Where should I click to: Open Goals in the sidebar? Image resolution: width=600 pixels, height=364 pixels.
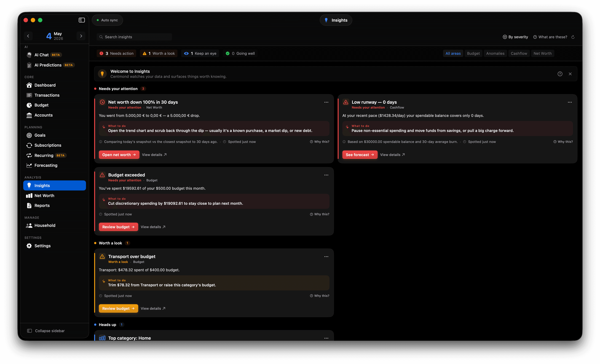coord(55,135)
